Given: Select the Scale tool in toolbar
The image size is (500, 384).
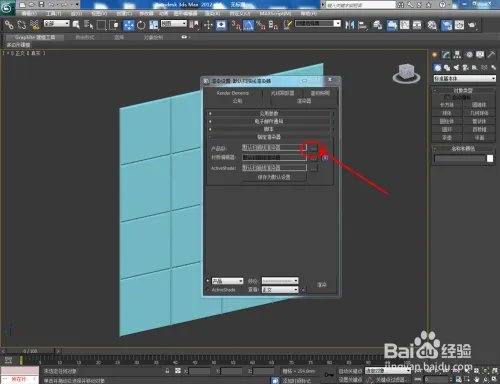Looking at the screenshot, I should 154,25.
